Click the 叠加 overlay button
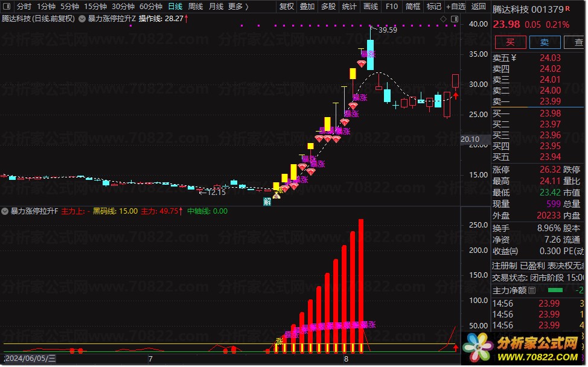Viewport: 588px width, 367px height. coord(307,7)
